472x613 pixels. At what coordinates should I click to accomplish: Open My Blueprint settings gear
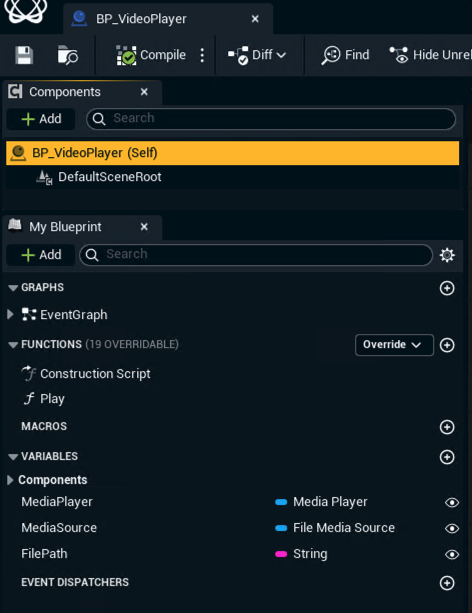(x=447, y=255)
